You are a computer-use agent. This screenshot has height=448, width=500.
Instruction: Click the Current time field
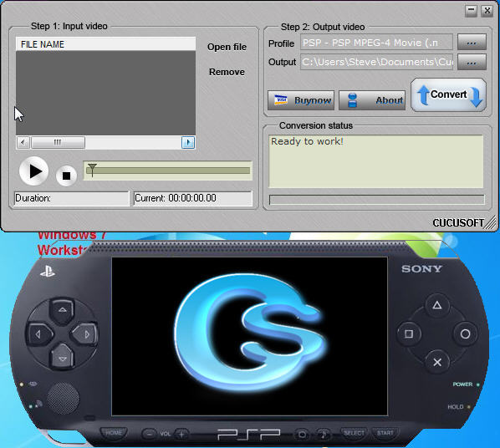192,198
